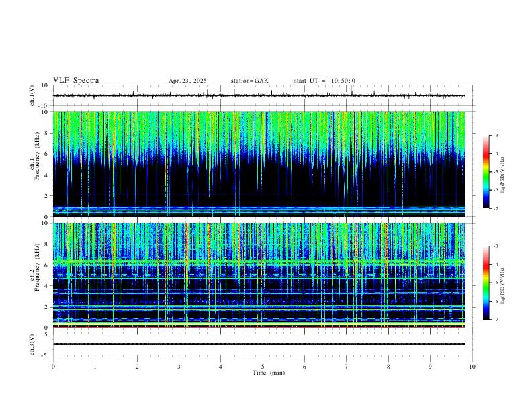Click the upper color bar log(PSD) label
The height and width of the screenshot is (411, 532).
[503, 175]
